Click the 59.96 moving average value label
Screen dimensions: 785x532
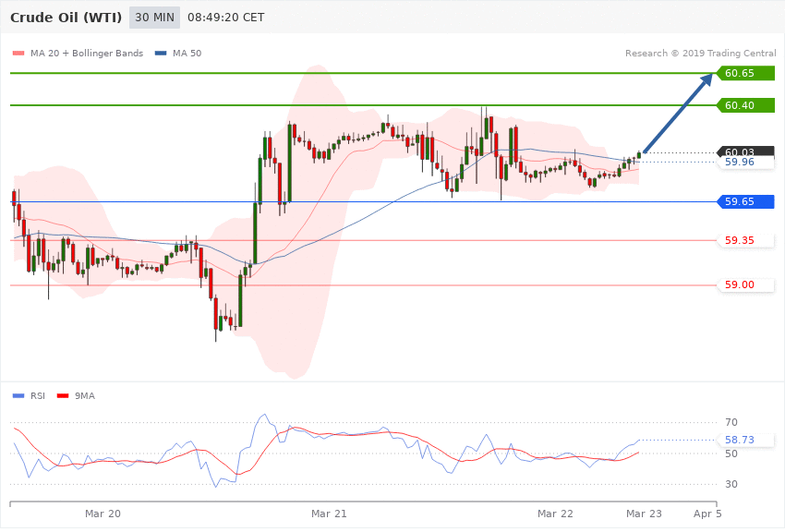[746, 163]
